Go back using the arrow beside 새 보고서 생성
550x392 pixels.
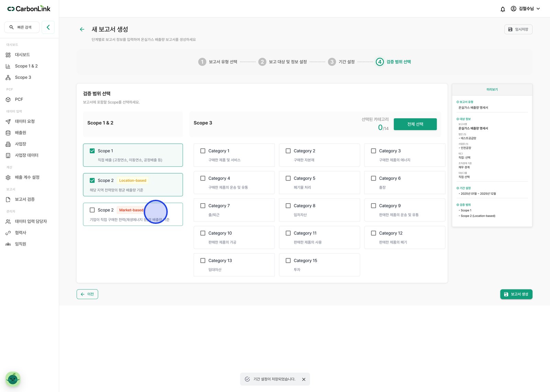tap(82, 29)
